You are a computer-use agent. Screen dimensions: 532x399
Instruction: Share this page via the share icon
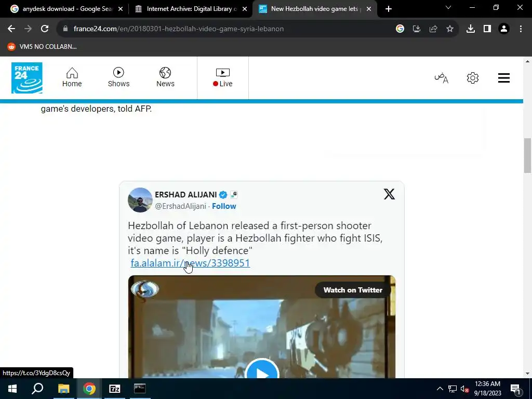point(433,29)
